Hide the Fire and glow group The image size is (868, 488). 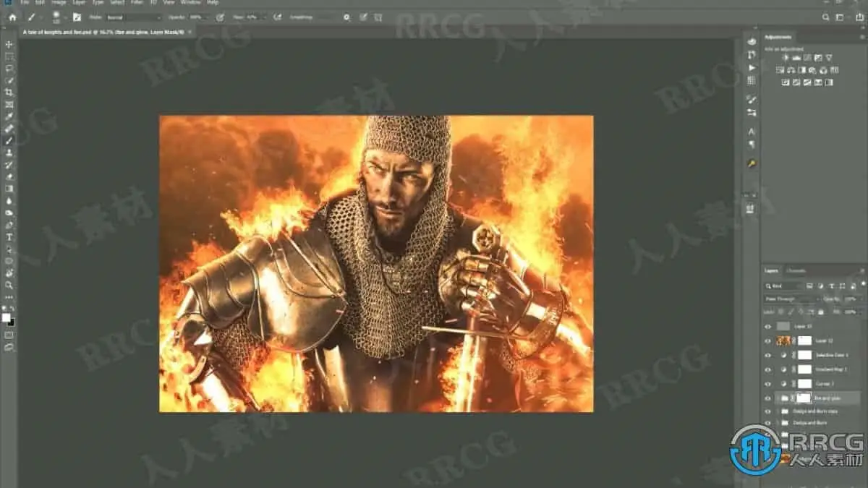pyautogui.click(x=768, y=398)
